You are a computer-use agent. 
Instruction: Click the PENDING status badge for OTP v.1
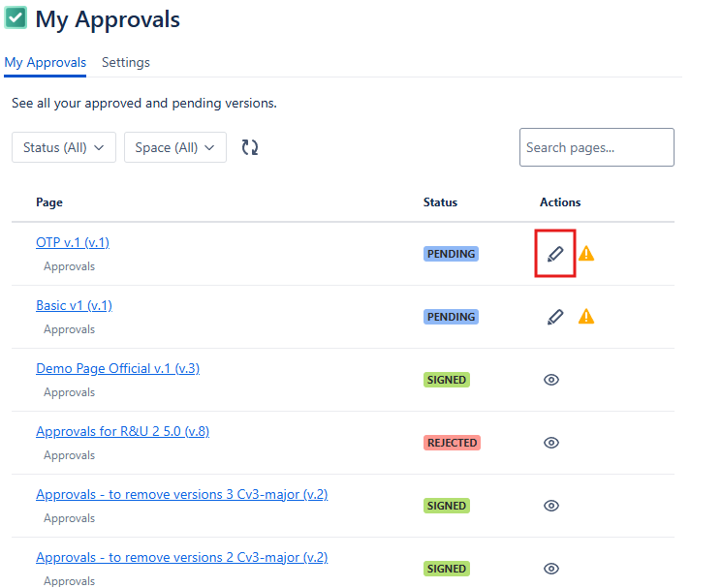tap(451, 254)
